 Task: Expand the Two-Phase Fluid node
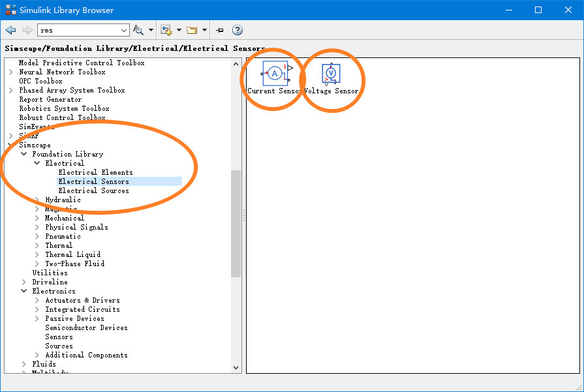pyautogui.click(x=37, y=264)
